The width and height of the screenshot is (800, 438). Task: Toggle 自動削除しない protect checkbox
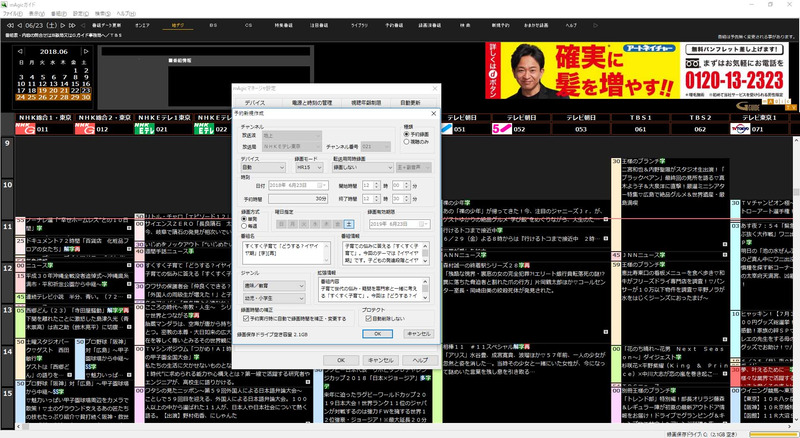(x=368, y=319)
